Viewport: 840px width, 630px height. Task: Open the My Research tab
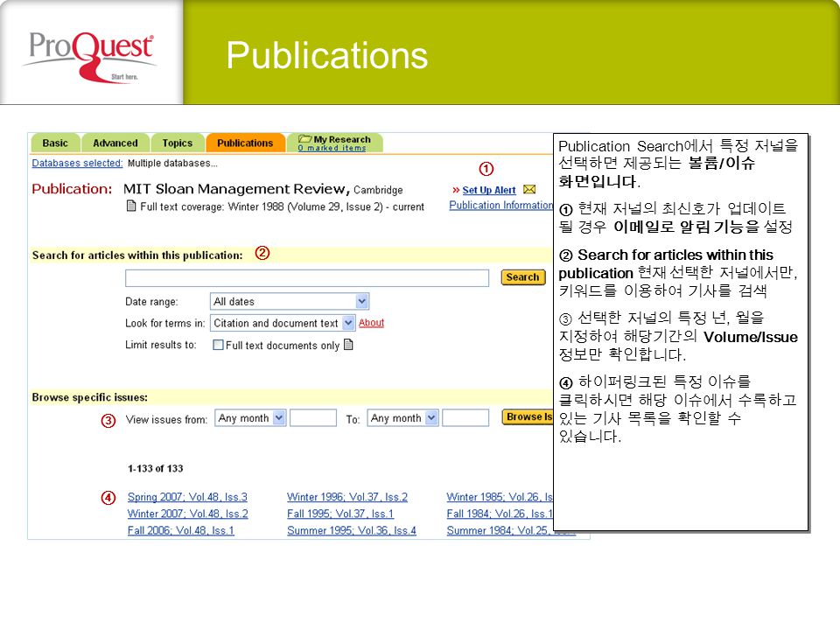pos(335,143)
